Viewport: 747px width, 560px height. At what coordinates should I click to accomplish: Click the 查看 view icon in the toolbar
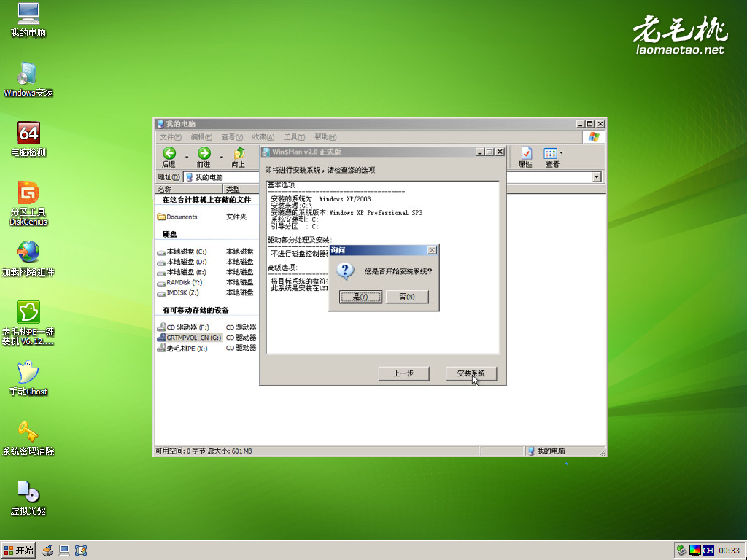pyautogui.click(x=551, y=157)
